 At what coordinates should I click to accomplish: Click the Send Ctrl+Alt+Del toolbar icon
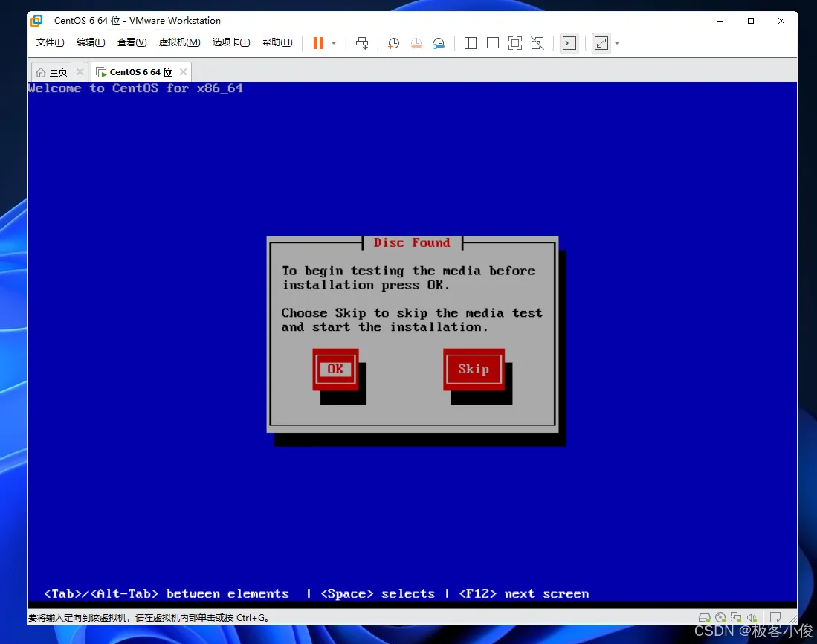362,43
